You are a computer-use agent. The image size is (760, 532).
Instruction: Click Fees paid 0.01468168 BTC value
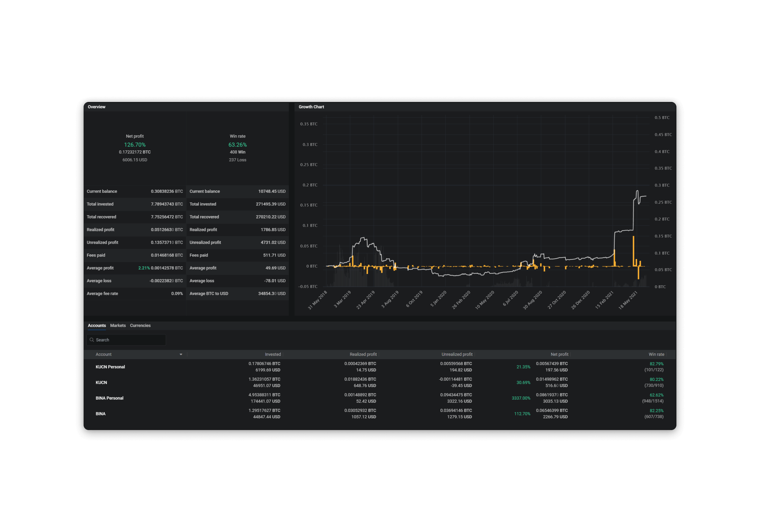167,255
